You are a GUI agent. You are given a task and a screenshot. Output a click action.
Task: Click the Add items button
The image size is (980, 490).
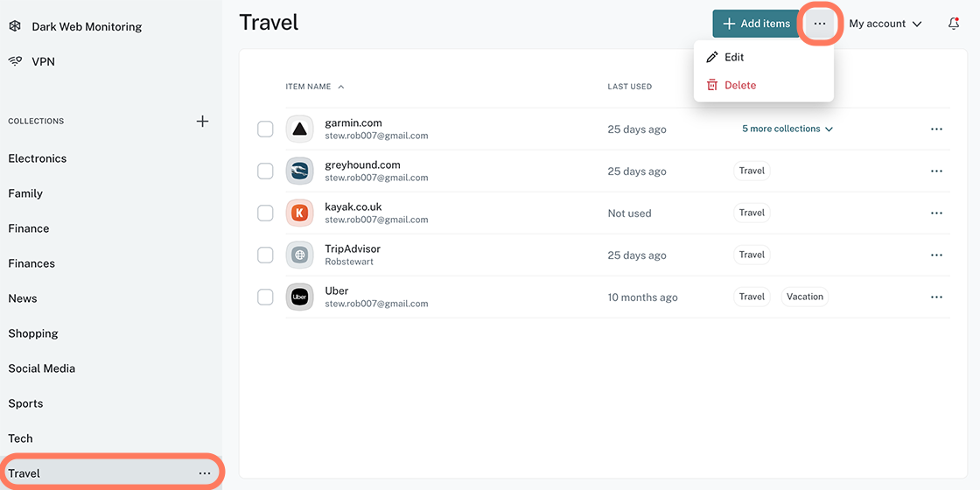click(x=756, y=24)
